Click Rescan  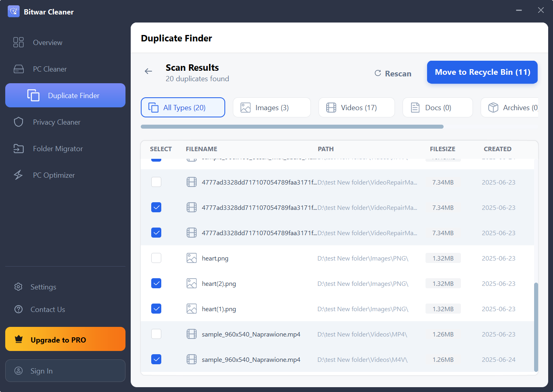393,73
